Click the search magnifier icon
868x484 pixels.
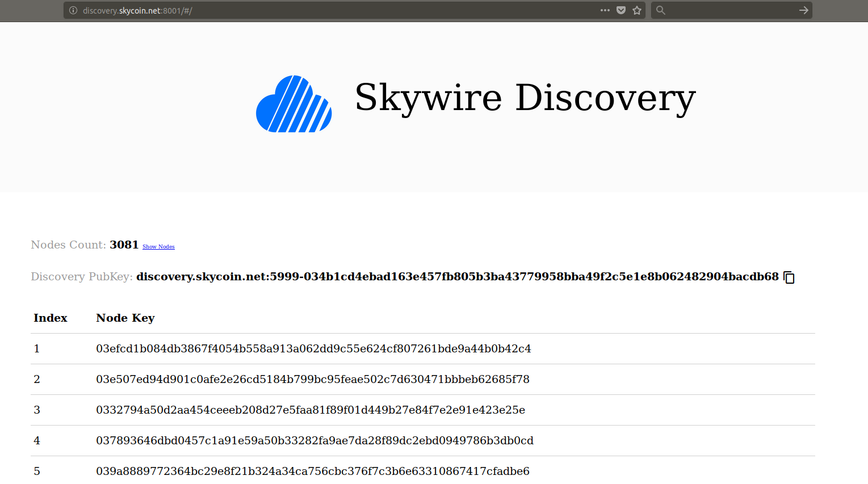[x=661, y=10]
